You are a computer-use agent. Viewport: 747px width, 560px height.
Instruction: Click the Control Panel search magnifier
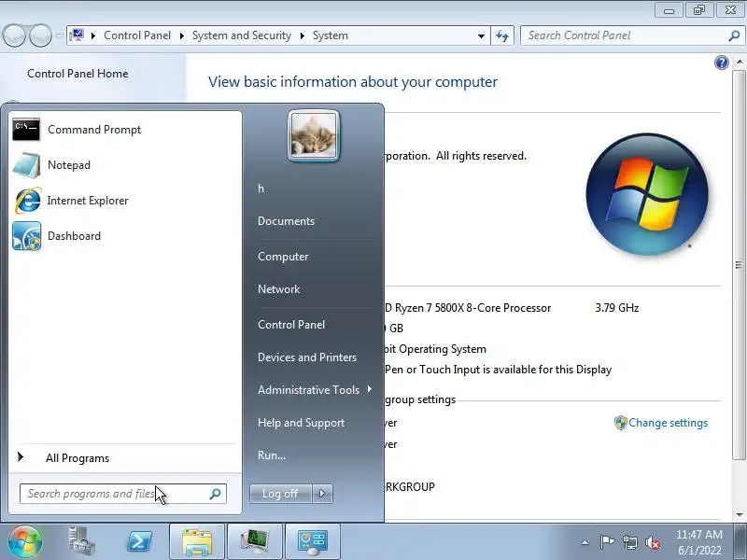[x=734, y=35]
